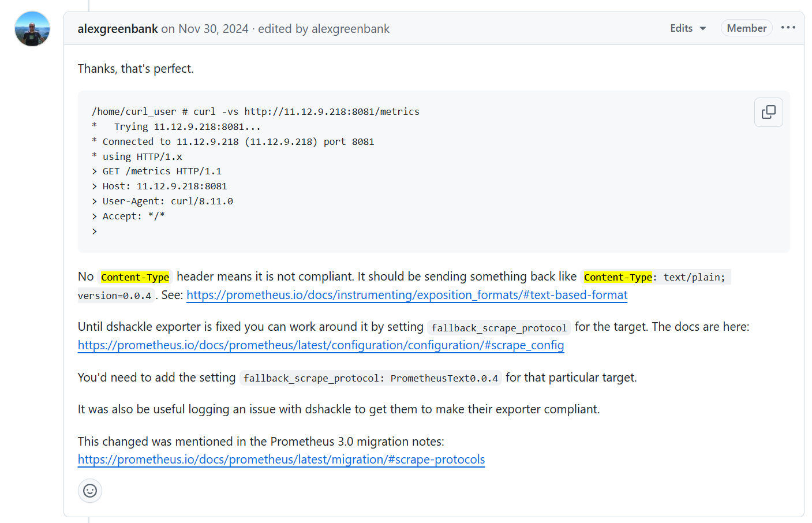This screenshot has height=523, width=812.
Task: Open the scrape_config configuration docs link
Action: click(321, 345)
